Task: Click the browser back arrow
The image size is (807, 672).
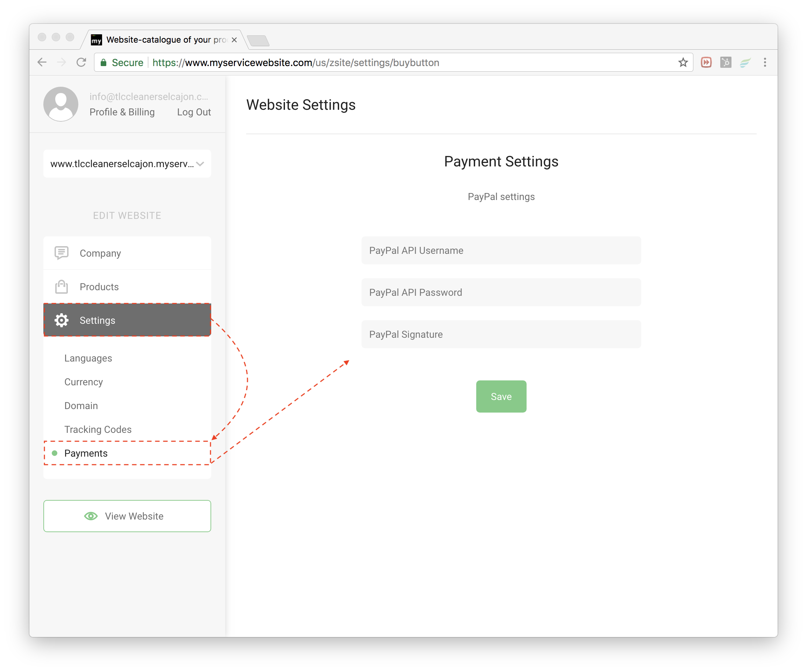Action: tap(42, 62)
